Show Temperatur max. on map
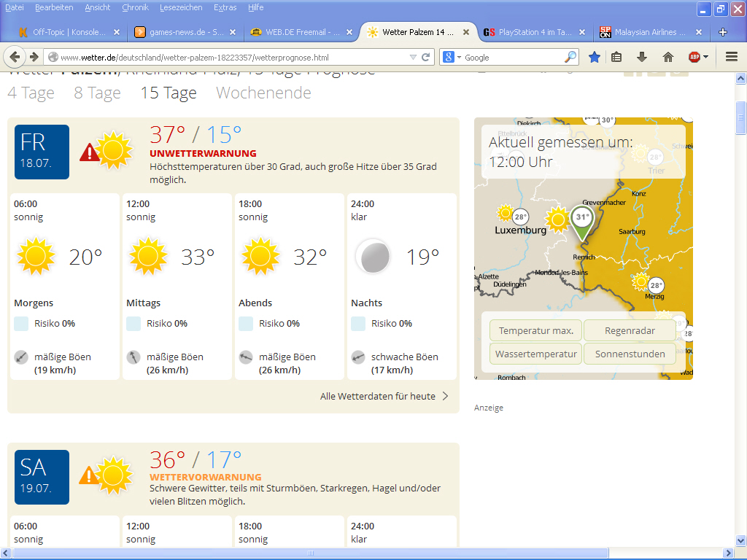The image size is (747, 560). pos(536,330)
